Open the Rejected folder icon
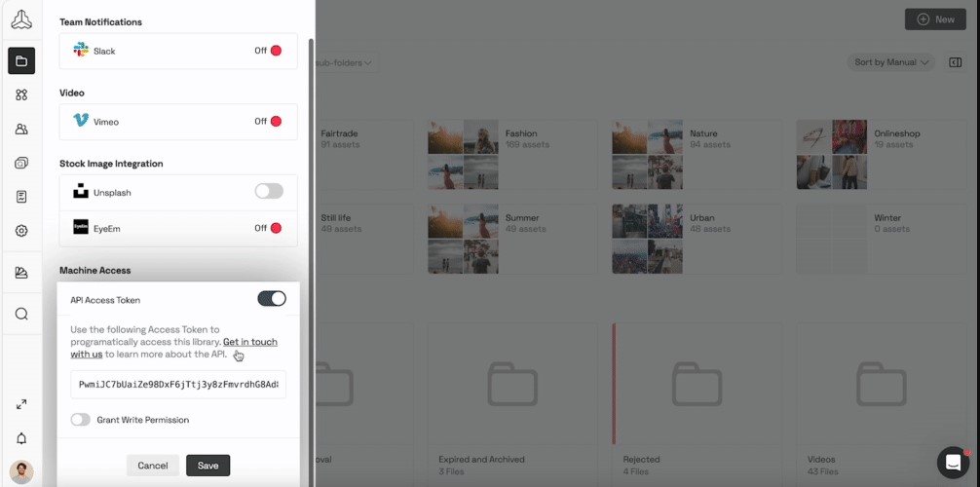This screenshot has height=487, width=980. (x=697, y=383)
